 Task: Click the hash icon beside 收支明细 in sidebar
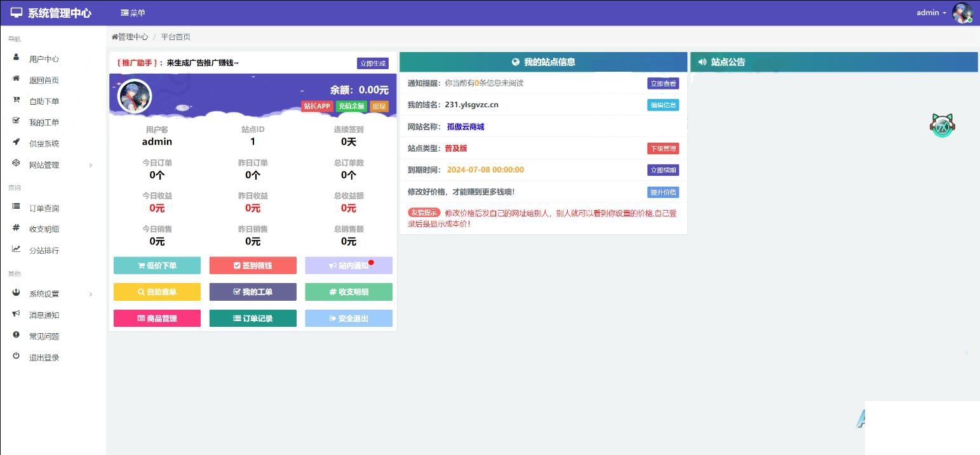(16, 228)
